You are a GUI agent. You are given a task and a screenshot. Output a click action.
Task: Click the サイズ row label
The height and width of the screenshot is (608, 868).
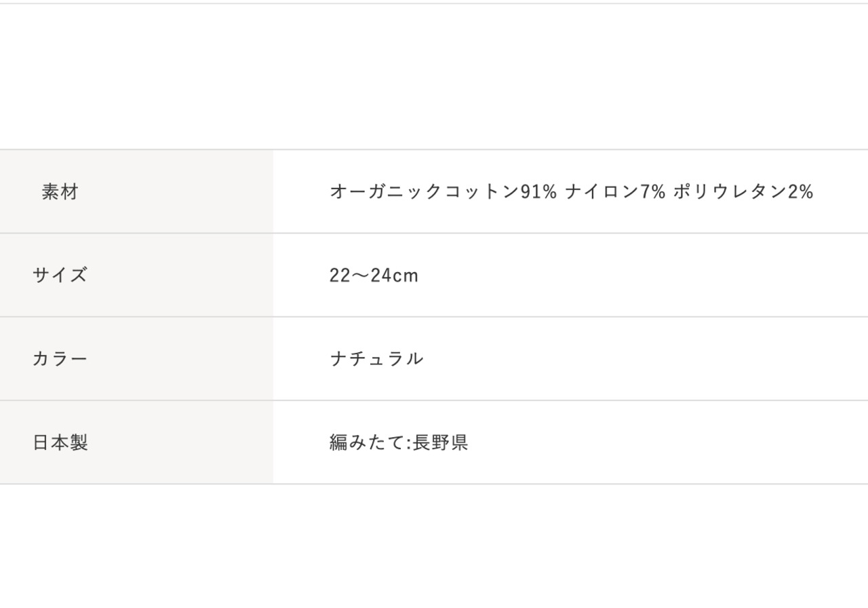60,275
